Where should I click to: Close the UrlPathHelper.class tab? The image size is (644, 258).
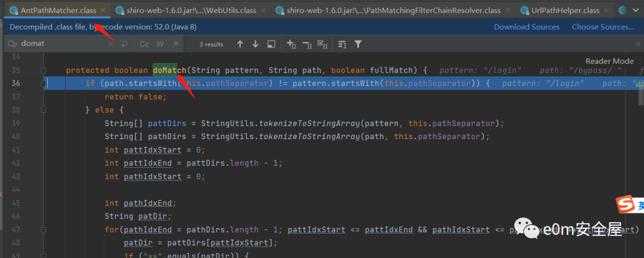[x=606, y=10]
